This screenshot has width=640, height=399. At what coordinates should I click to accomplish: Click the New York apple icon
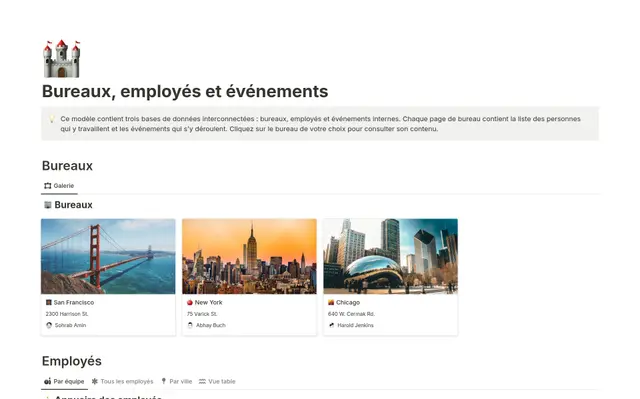coord(190,302)
